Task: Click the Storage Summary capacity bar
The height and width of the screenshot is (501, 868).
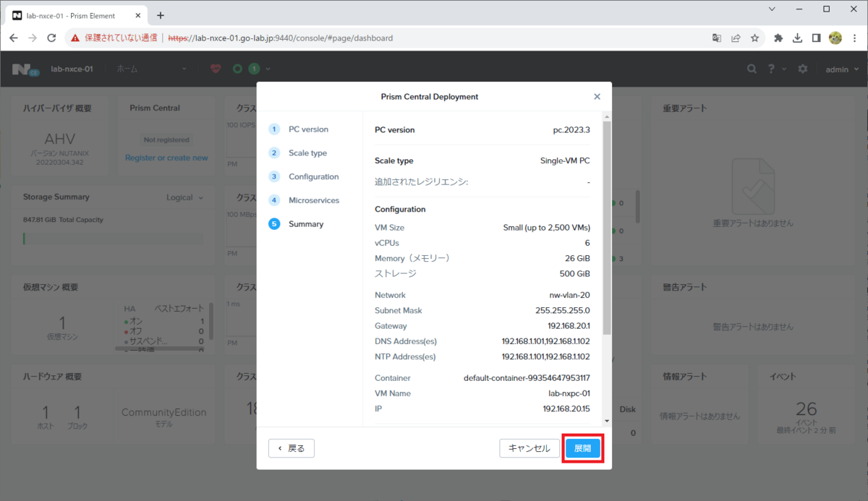Action: coord(113,238)
